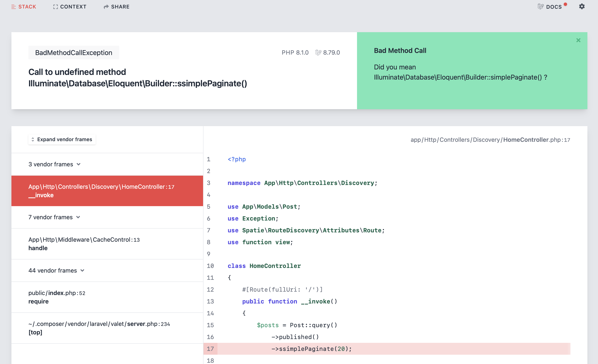
Task: Expand the 7 vendor frames section
Action: coord(54,217)
